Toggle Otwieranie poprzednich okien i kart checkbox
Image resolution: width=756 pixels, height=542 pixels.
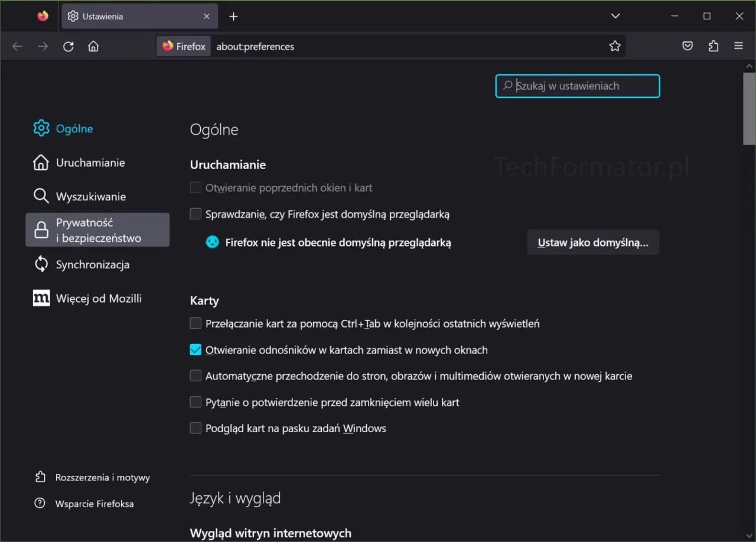tap(195, 187)
